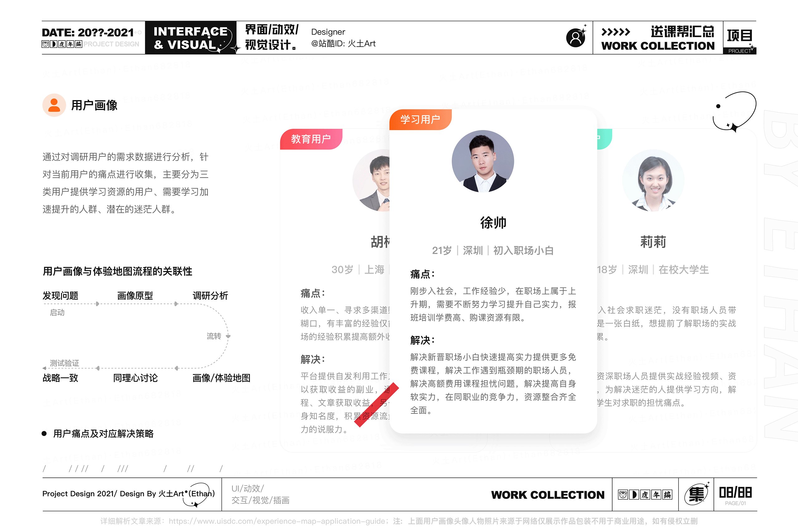
Task: Click the 用户画像 section title
Action: coord(94,105)
